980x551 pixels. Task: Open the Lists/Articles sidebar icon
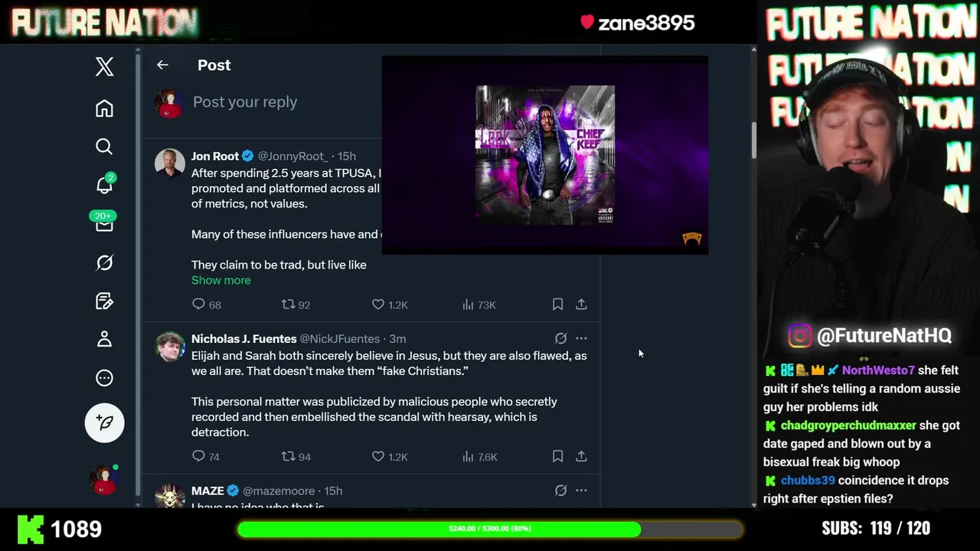click(105, 301)
